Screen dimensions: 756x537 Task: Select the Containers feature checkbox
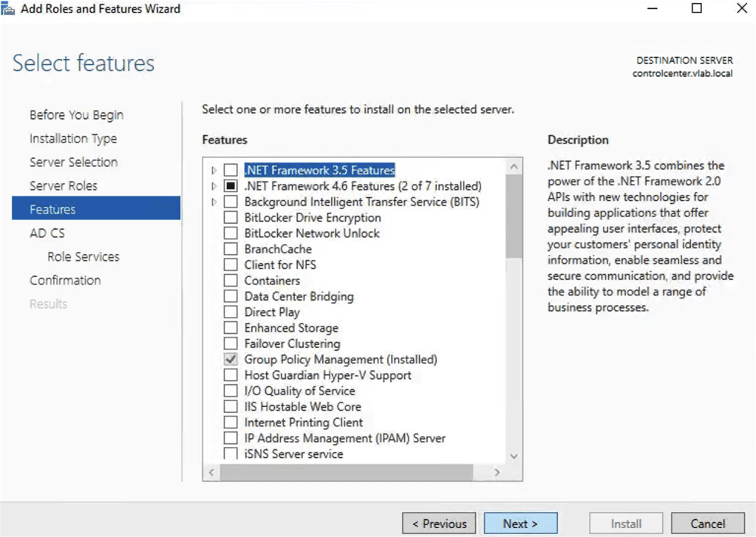pyautogui.click(x=231, y=281)
